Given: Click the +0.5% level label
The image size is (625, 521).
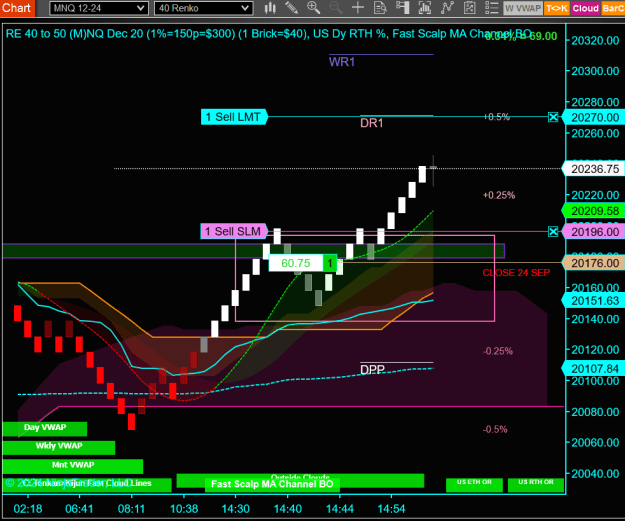Looking at the screenshot, I should [496, 117].
